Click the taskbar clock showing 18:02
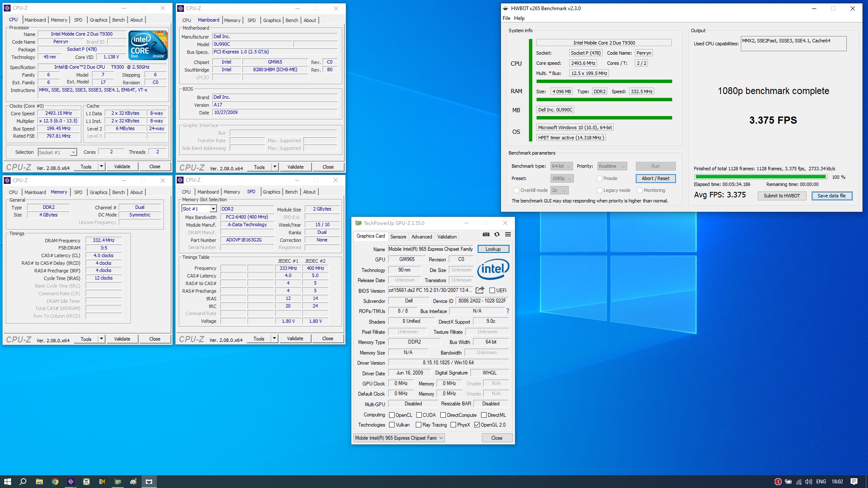This screenshot has width=868, height=488. pos(837,482)
